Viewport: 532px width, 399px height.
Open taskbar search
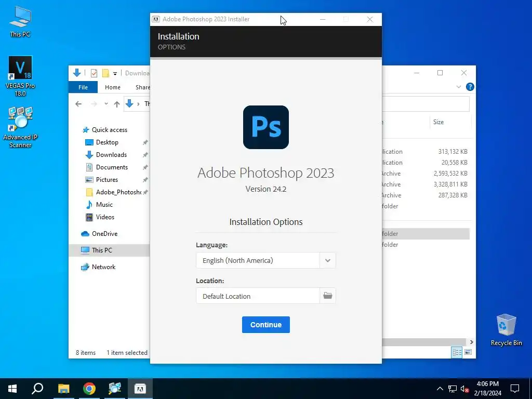[x=37, y=389]
